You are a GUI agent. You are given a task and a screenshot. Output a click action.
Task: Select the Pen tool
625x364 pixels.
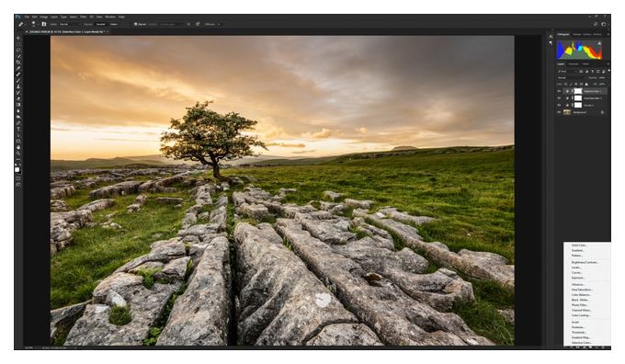18,123
